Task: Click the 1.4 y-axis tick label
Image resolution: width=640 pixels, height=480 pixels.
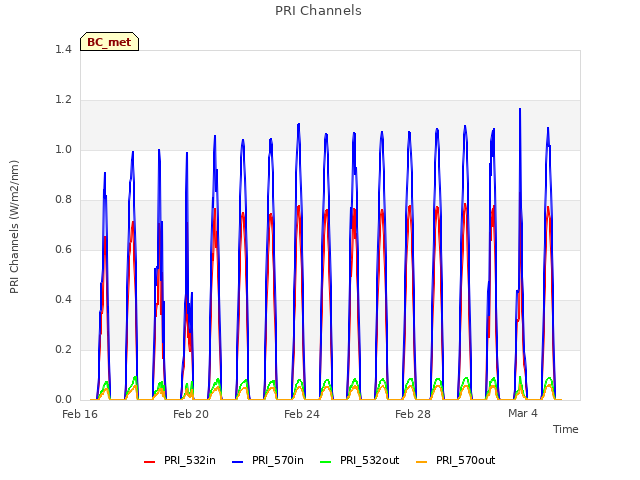Action: pyautogui.click(x=63, y=49)
